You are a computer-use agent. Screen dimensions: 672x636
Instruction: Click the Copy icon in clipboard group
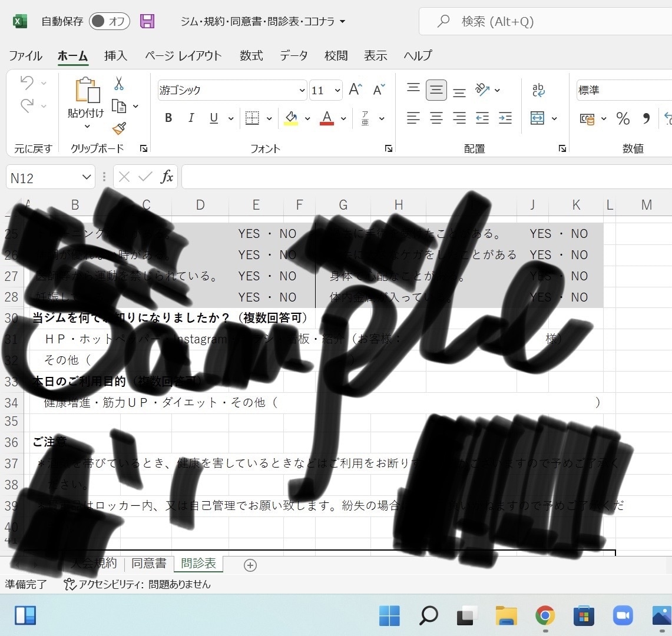pyautogui.click(x=119, y=106)
